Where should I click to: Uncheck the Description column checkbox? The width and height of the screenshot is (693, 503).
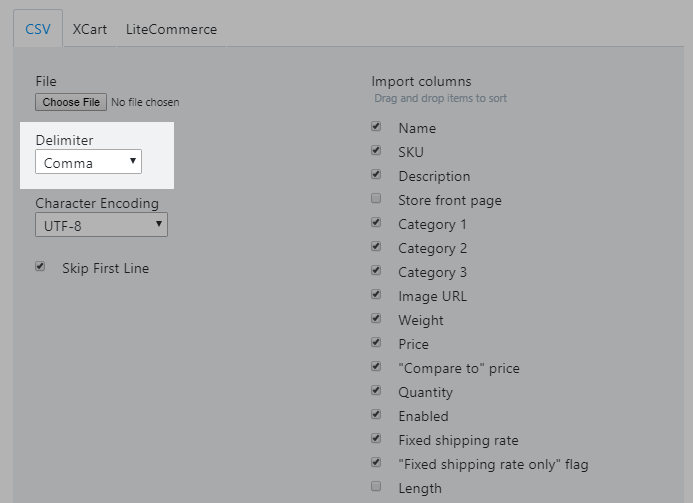coord(376,175)
